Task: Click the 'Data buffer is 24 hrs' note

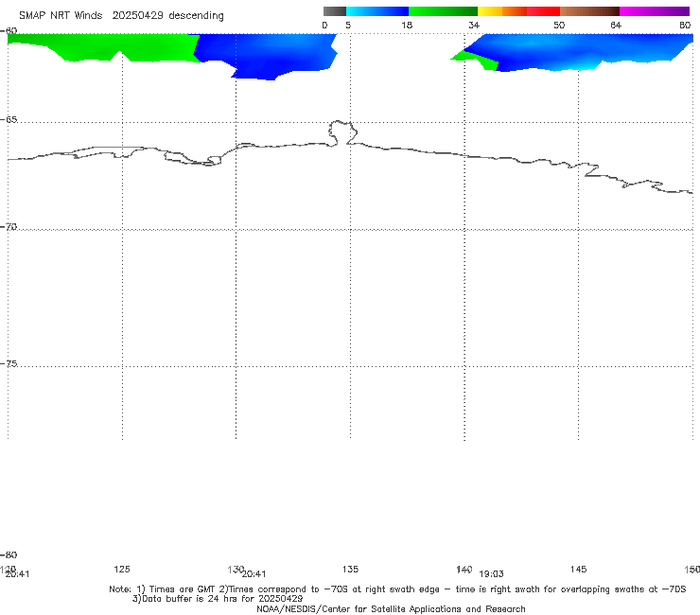Action: (218, 599)
